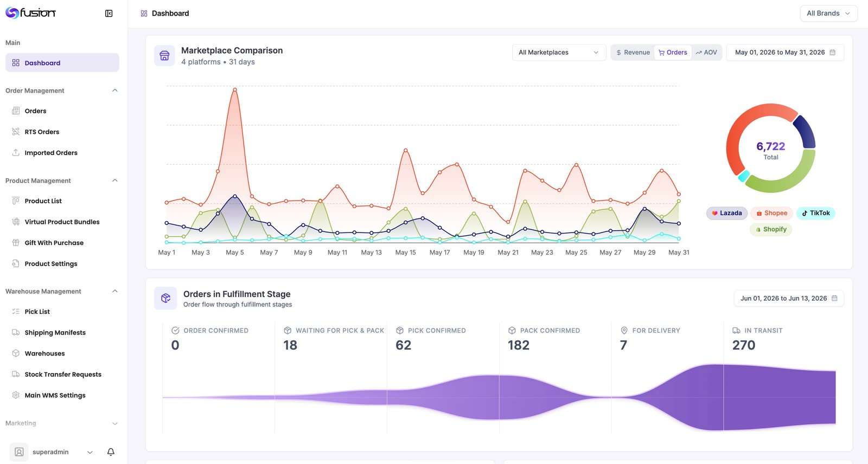Switch chart to AOV tab
The height and width of the screenshot is (464, 868).
click(706, 53)
